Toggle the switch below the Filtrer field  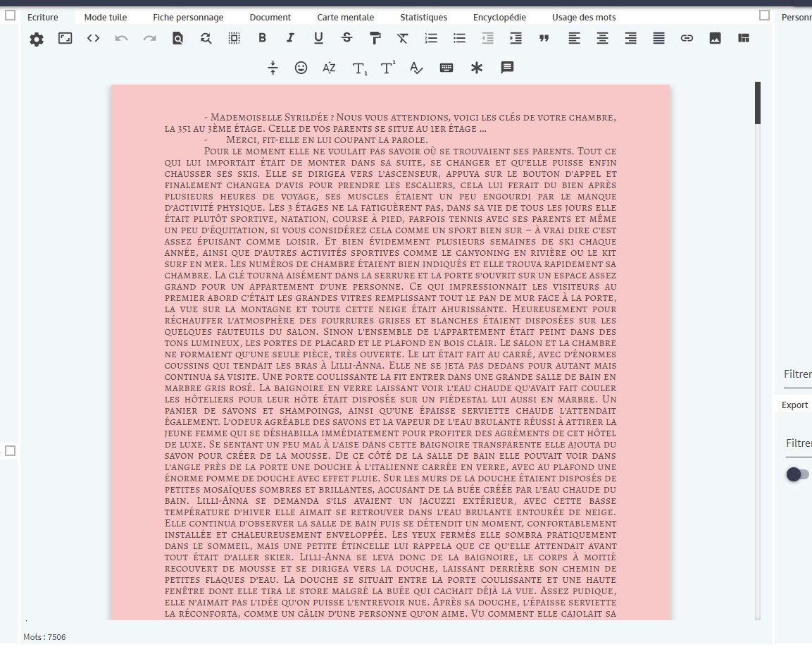(x=797, y=474)
